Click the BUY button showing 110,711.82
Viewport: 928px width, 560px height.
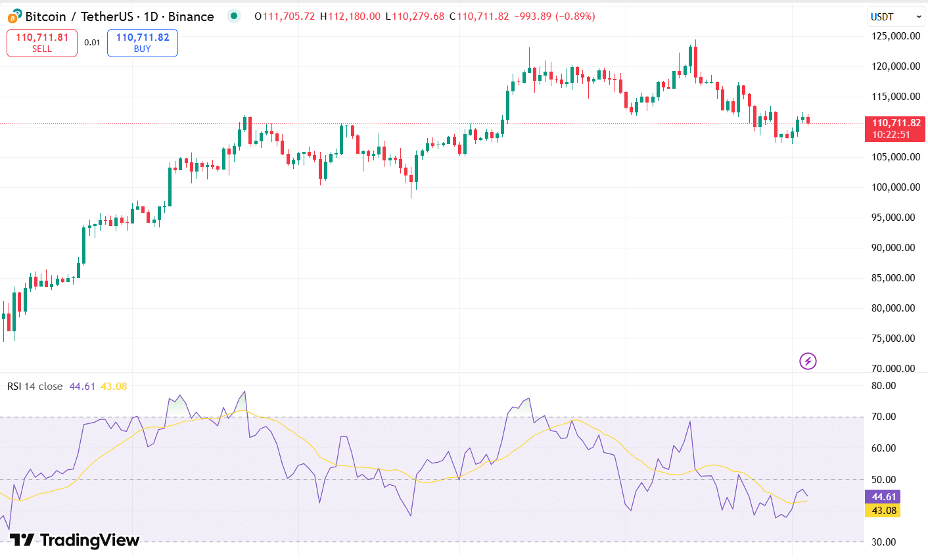142,42
